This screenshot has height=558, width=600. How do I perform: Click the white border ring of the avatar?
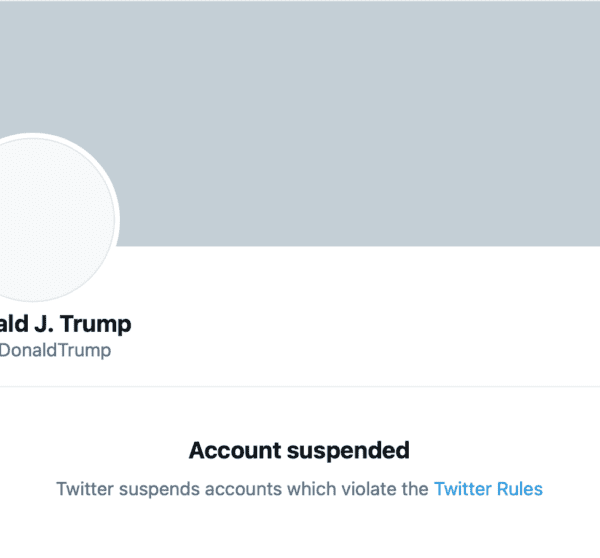(116, 220)
